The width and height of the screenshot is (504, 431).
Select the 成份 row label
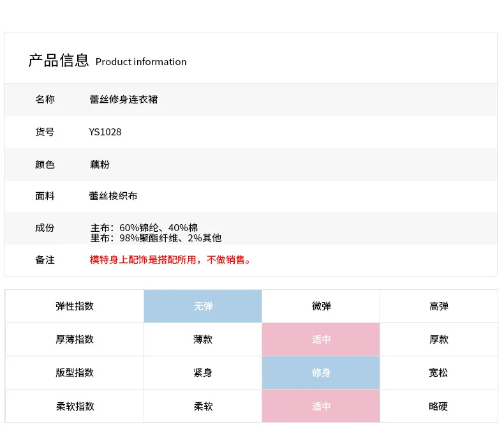pyautogui.click(x=45, y=228)
